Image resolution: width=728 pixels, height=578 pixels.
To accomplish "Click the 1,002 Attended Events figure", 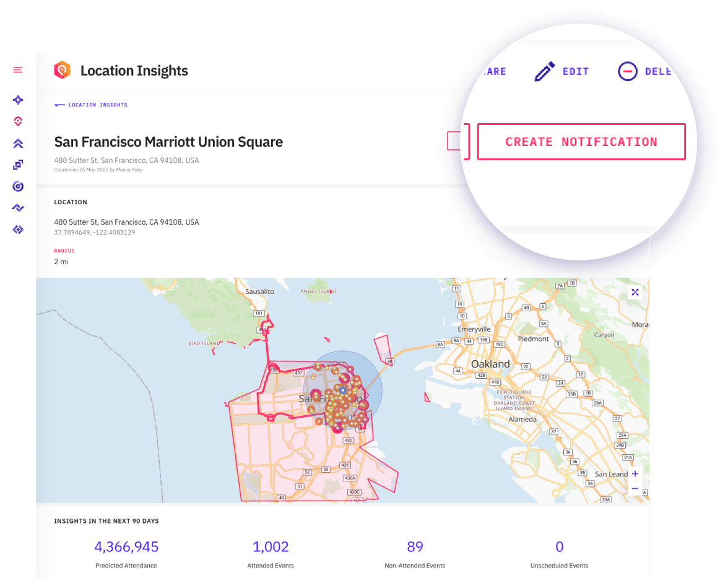I will pos(271,547).
